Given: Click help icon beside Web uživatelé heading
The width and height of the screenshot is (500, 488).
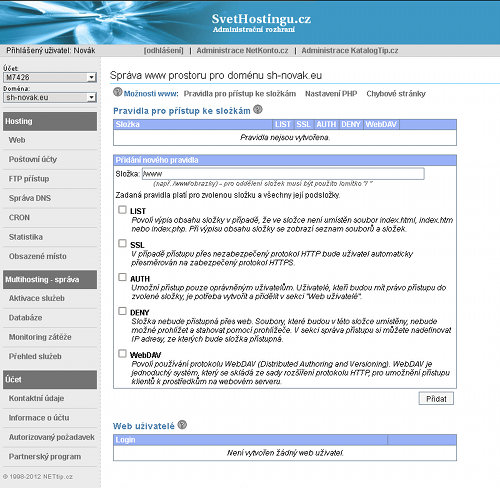Looking at the screenshot, I should point(182,425).
